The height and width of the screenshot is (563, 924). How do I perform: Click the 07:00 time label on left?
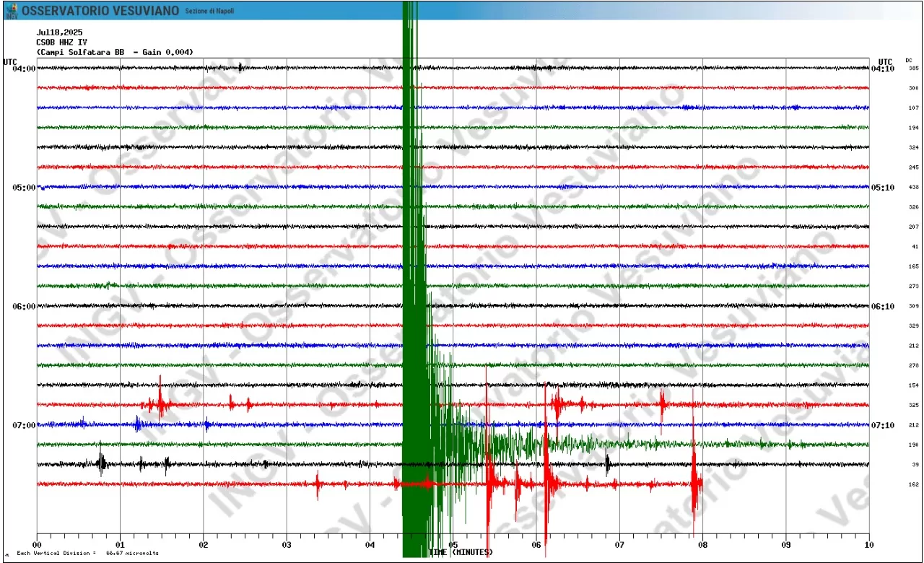coord(23,425)
